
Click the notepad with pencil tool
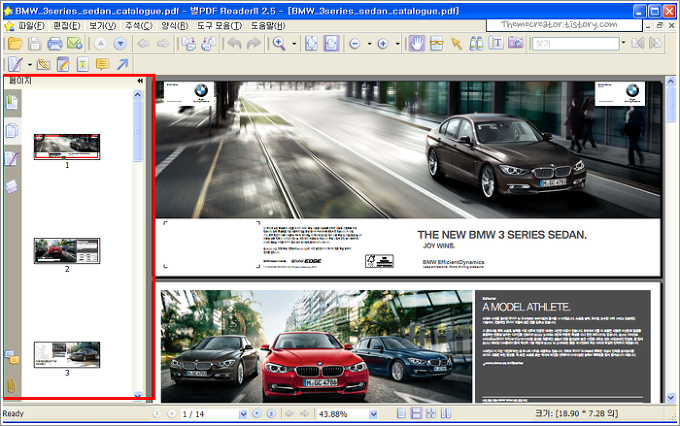63,65
